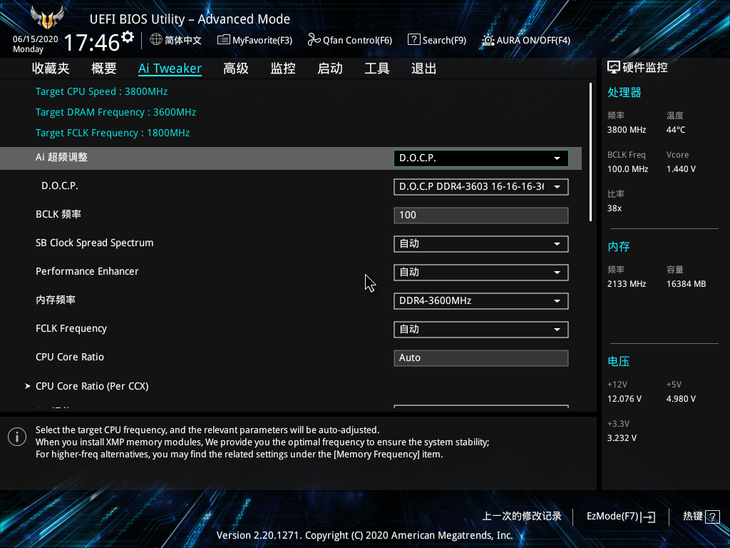Open language selection globe icon

[156, 40]
